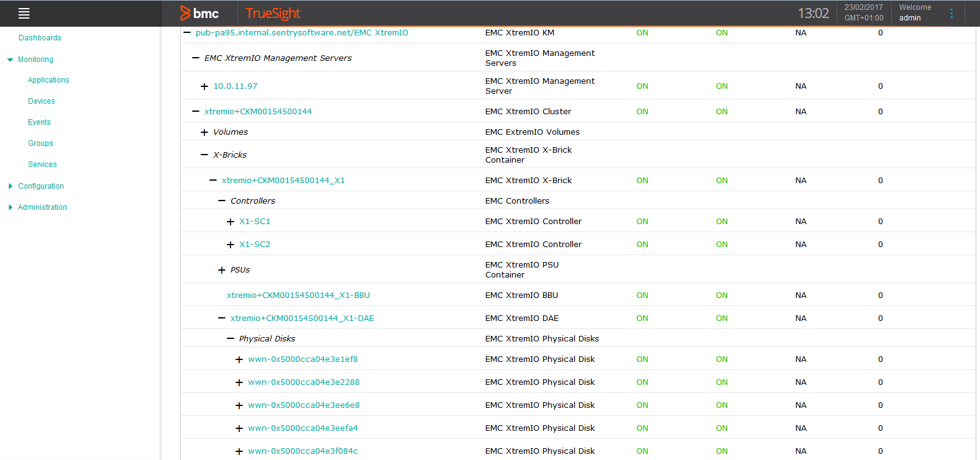Select the 'EMC XtremIO X-Brick' type cell
The width and height of the screenshot is (980, 460).
529,181
